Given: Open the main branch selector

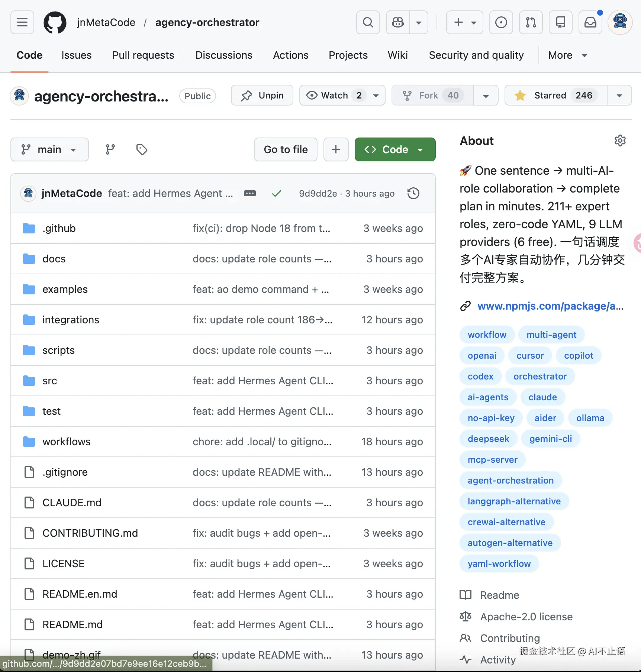Looking at the screenshot, I should [x=49, y=149].
